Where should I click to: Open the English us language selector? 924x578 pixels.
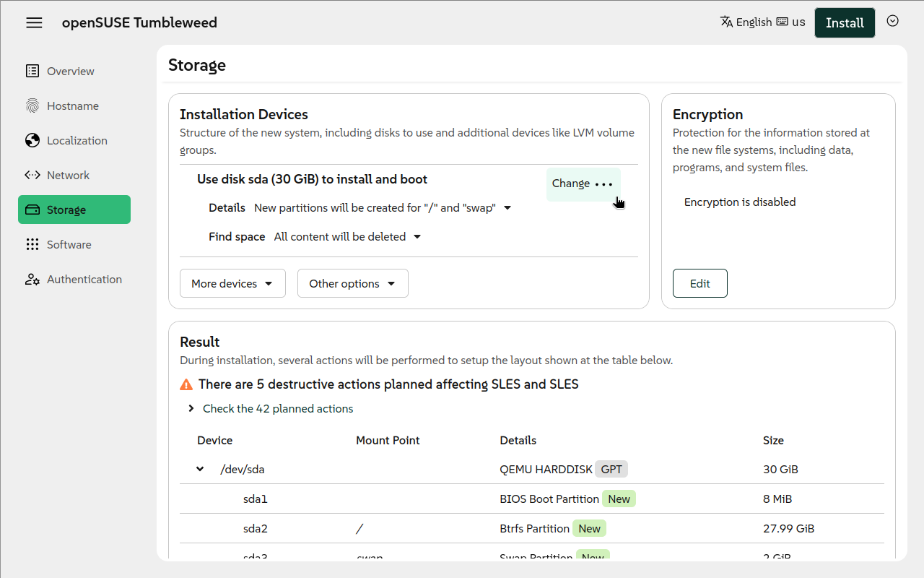tap(762, 22)
